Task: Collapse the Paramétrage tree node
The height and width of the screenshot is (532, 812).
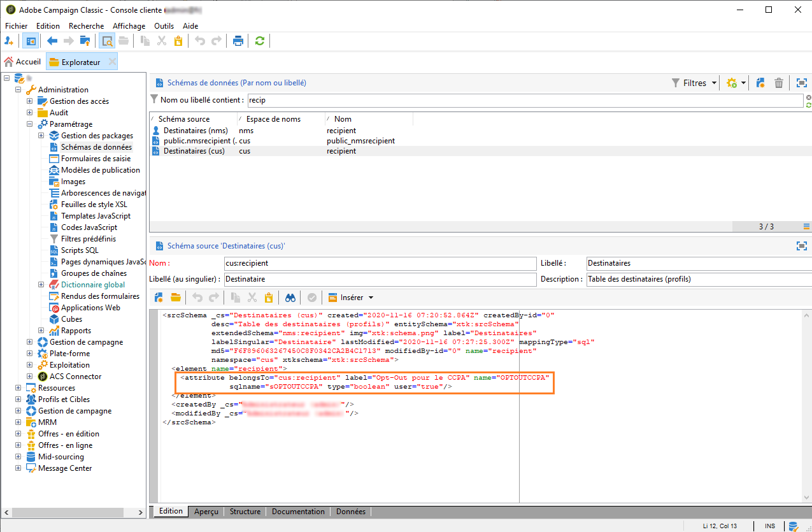Action: tap(29, 124)
